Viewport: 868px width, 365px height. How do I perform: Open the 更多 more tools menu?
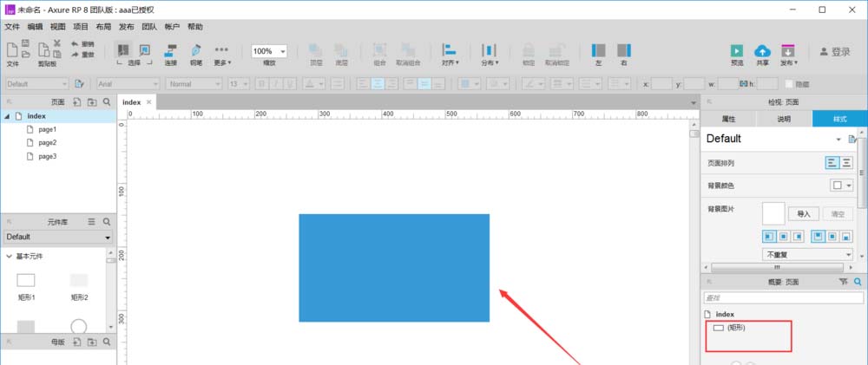[x=222, y=55]
